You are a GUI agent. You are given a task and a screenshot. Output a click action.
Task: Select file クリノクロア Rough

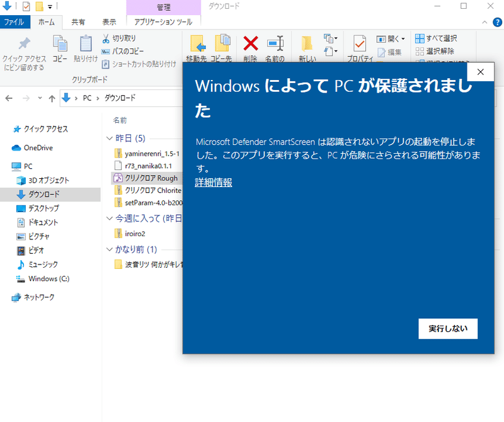tap(147, 178)
